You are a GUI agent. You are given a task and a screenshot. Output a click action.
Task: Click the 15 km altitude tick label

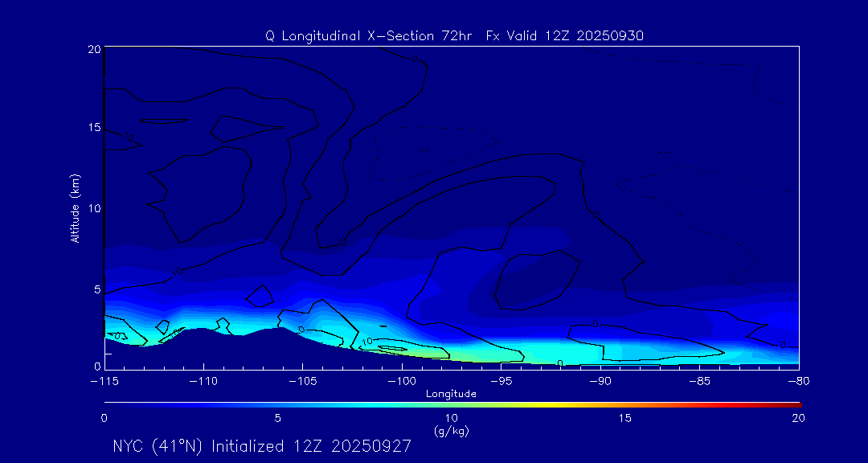pos(92,128)
